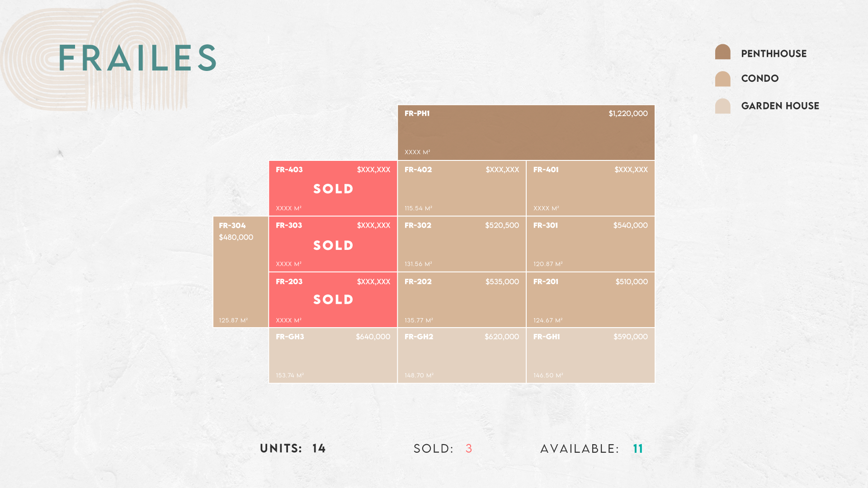
Task: Click the Available count 11
Action: pyautogui.click(x=638, y=449)
